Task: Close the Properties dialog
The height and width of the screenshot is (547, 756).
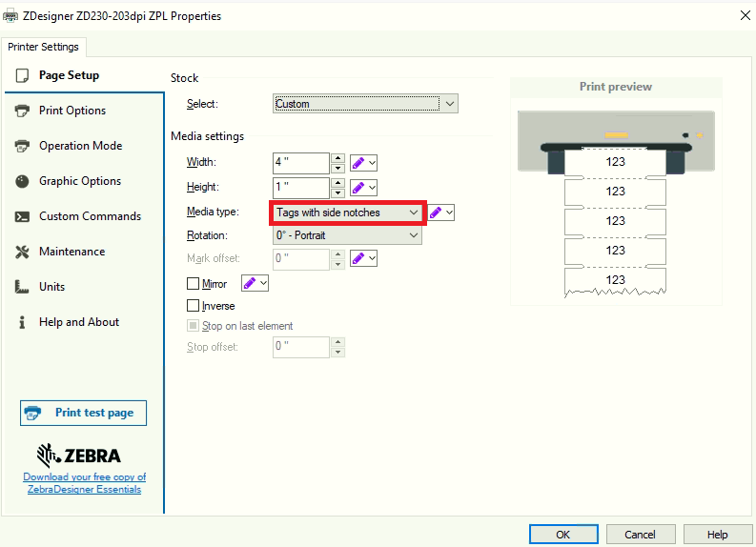Action: click(x=745, y=15)
